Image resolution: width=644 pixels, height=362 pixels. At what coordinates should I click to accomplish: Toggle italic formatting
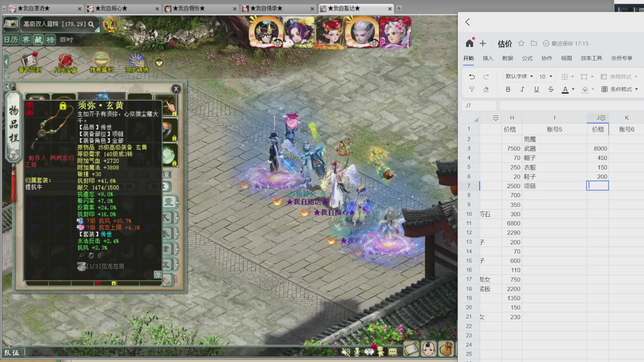pyautogui.click(x=522, y=89)
